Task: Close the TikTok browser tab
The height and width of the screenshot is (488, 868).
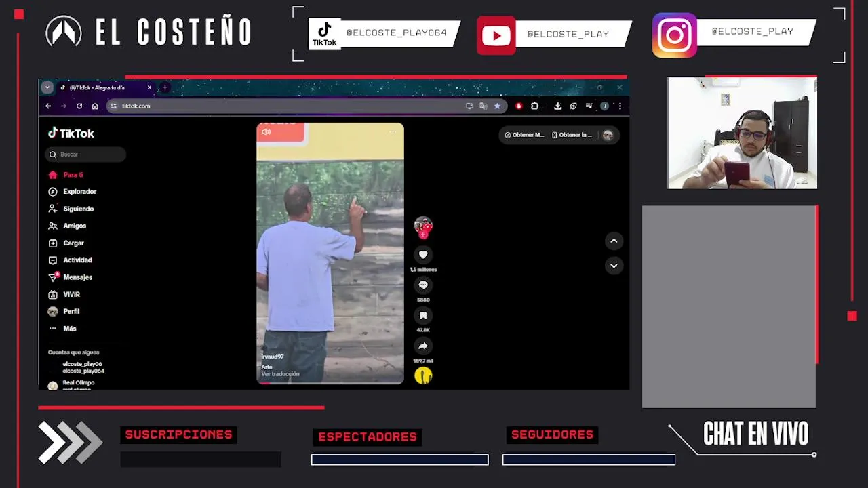Action: 150,87
